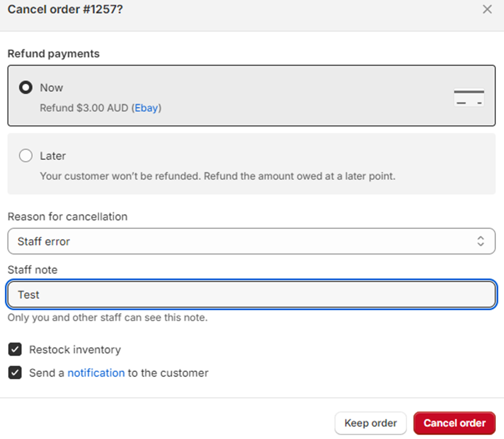
Task: Select the Later refund radio button
Action: pyautogui.click(x=26, y=156)
